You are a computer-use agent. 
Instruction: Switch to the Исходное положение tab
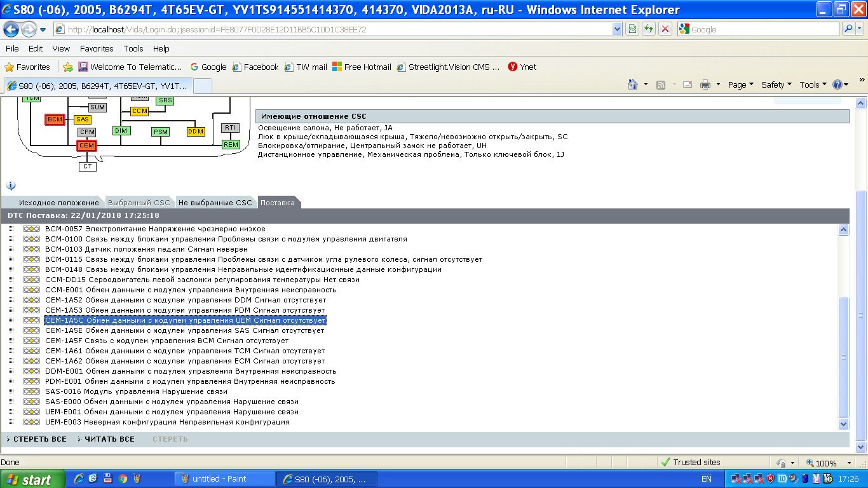pos(58,203)
